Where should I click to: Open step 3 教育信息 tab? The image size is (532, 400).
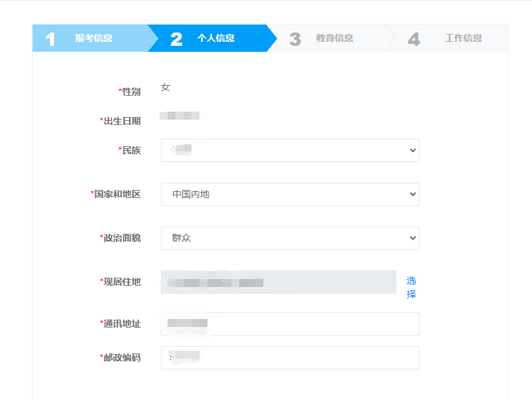pos(331,39)
